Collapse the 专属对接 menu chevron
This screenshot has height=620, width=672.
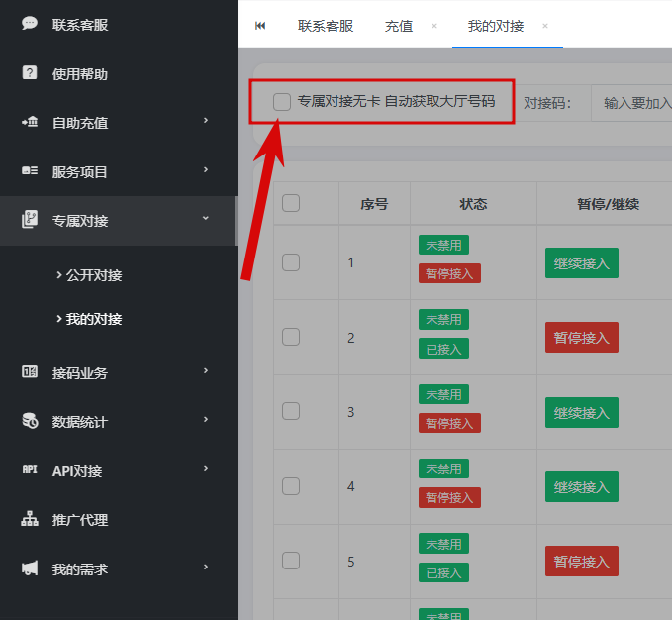(x=206, y=218)
